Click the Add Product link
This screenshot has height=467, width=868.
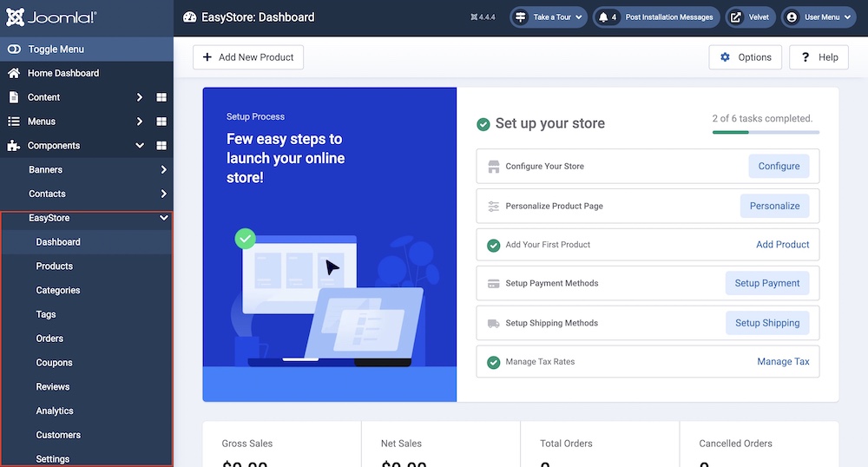click(782, 245)
